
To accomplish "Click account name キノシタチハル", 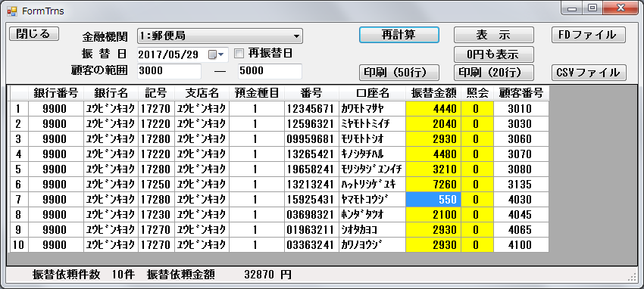I will pos(372,154).
